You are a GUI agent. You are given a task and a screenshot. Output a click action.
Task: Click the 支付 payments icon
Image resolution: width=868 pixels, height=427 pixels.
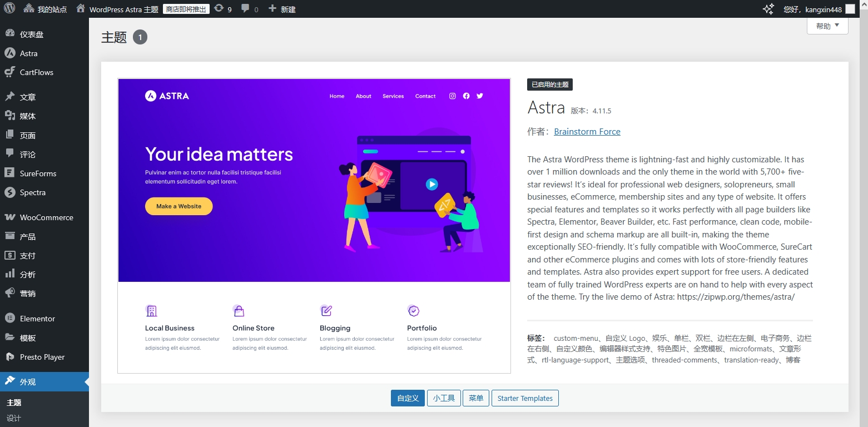click(x=10, y=255)
